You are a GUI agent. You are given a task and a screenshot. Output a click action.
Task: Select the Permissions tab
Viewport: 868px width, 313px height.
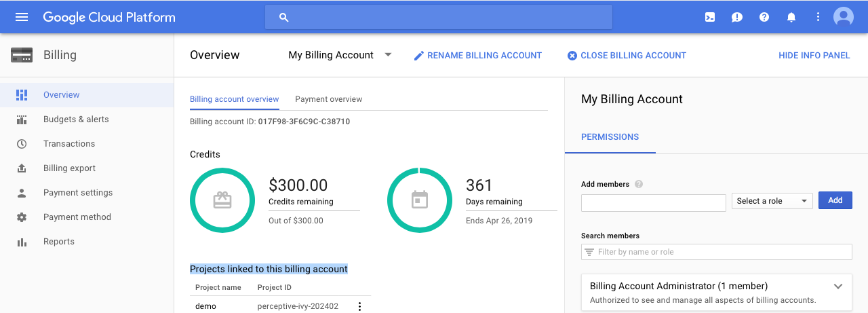tap(610, 137)
